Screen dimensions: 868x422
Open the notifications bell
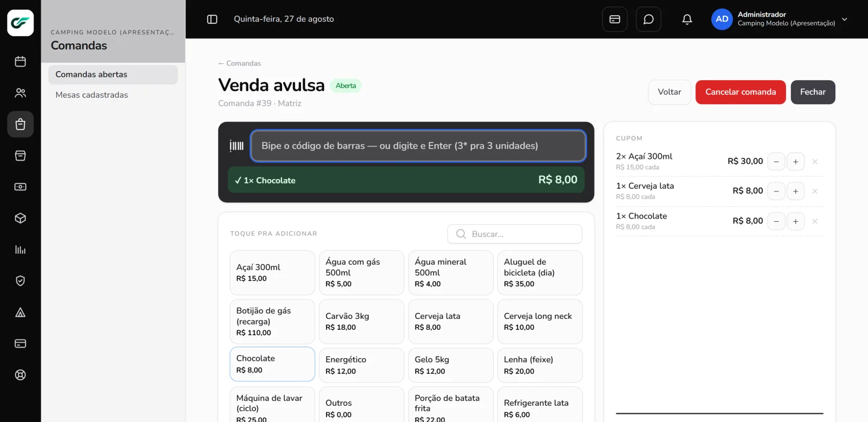pyautogui.click(x=687, y=19)
